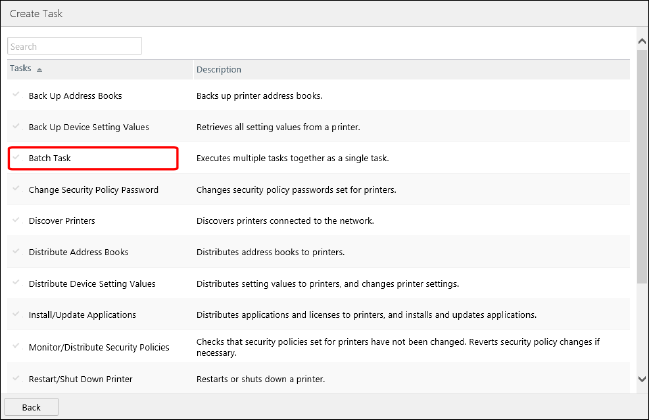Image resolution: width=649 pixels, height=420 pixels.
Task: Click checkmark icon next to Discover Printers
Action: [15, 221]
